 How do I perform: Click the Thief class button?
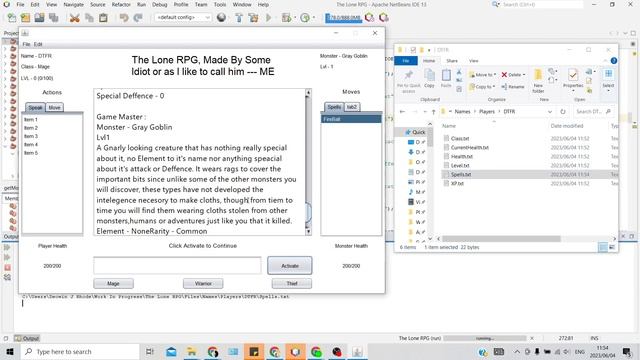tap(292, 283)
